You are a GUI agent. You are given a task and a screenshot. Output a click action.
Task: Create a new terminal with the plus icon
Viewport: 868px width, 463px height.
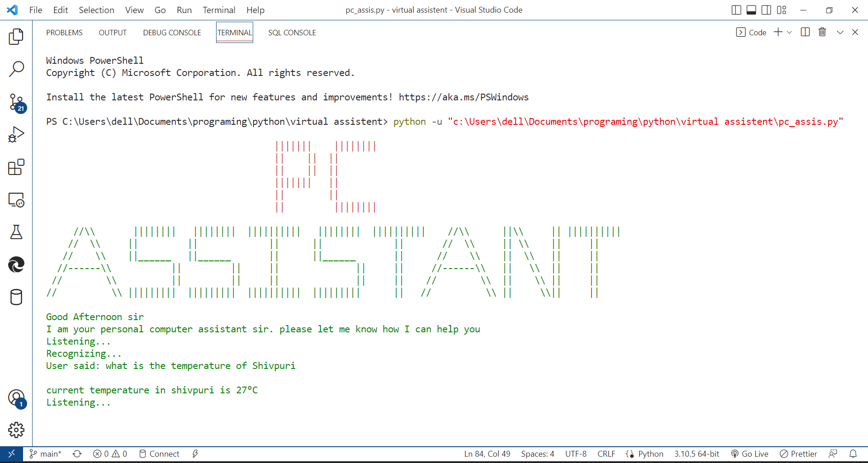pos(778,32)
